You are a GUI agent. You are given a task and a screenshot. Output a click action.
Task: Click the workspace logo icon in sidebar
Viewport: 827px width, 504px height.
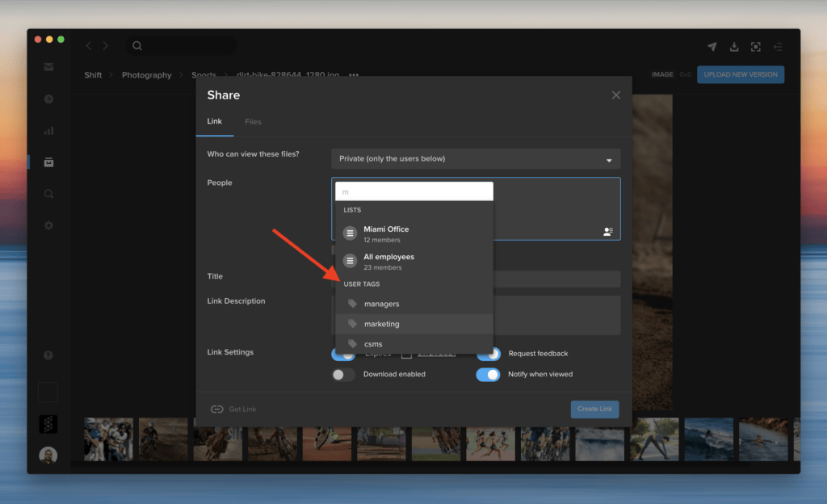point(48,424)
